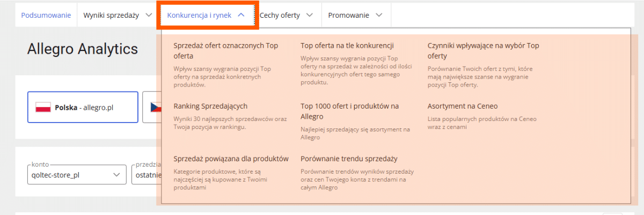Open Top 1000 ofert i produktów na Allegro

point(349,111)
